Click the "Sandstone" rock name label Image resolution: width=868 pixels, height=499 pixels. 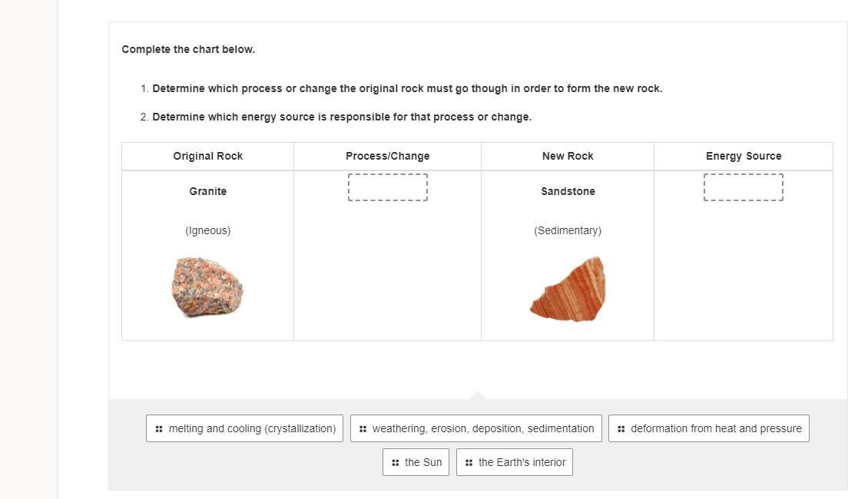tap(568, 191)
